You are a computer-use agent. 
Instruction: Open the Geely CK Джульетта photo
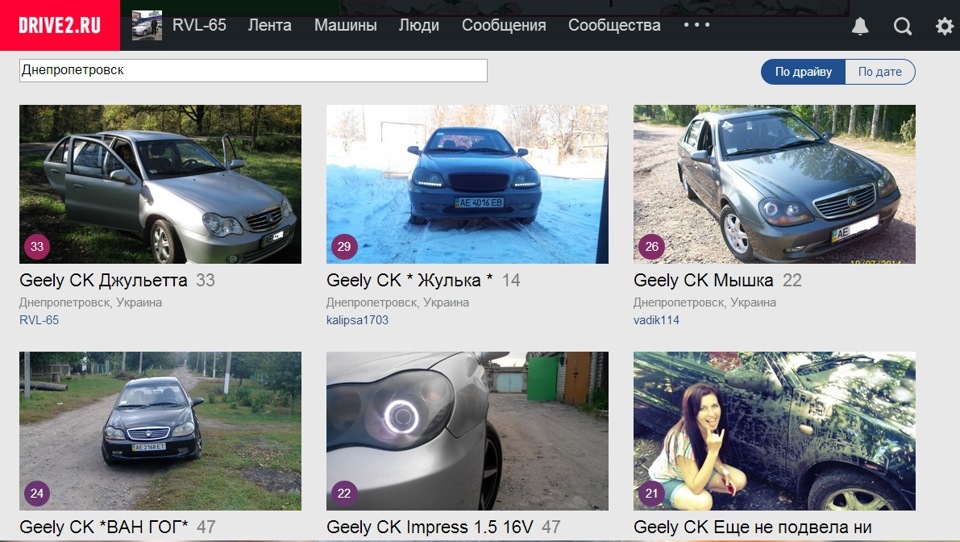coord(160,184)
